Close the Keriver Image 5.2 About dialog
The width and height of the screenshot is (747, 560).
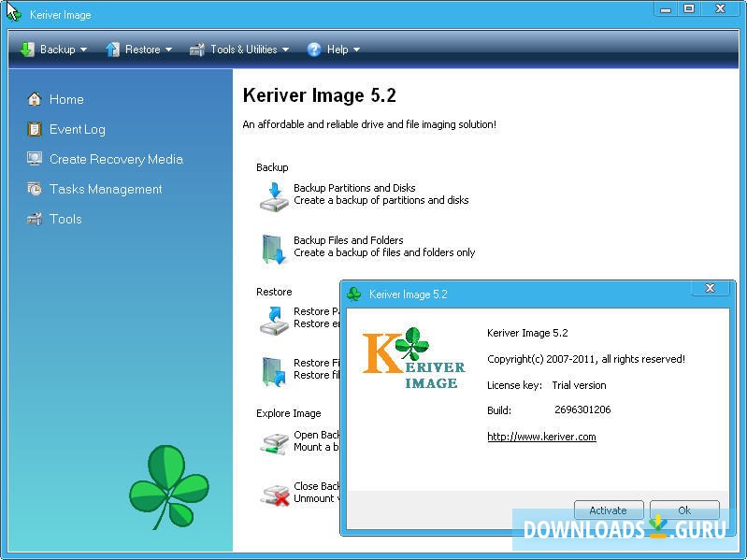click(x=710, y=288)
